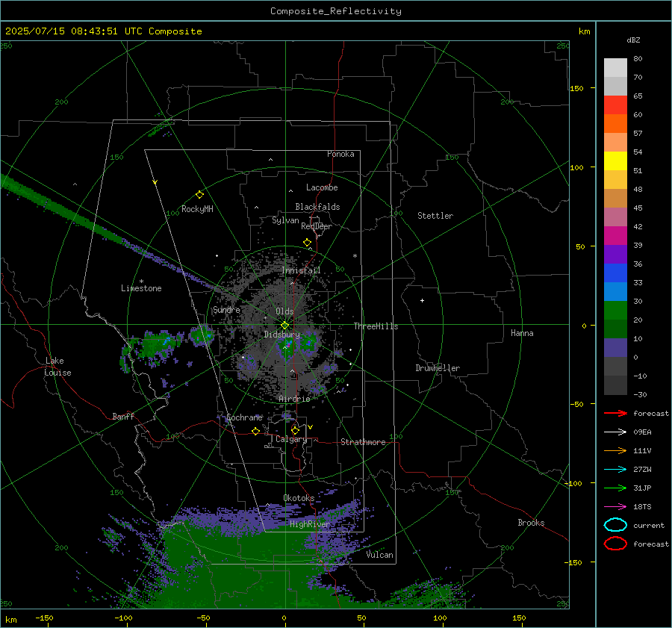This screenshot has width=672, height=628.
Task: Click the Composite_Reflectivity title text
Action: 336,11
